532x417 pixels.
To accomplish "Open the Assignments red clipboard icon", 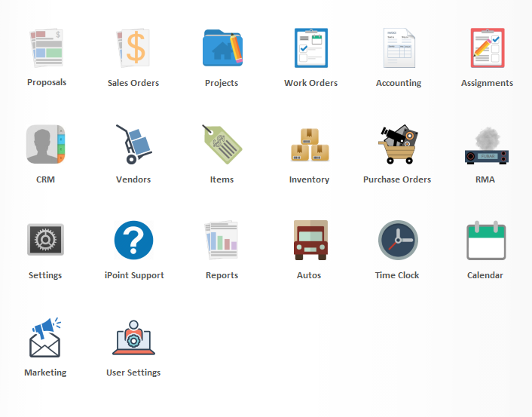I will (488, 48).
